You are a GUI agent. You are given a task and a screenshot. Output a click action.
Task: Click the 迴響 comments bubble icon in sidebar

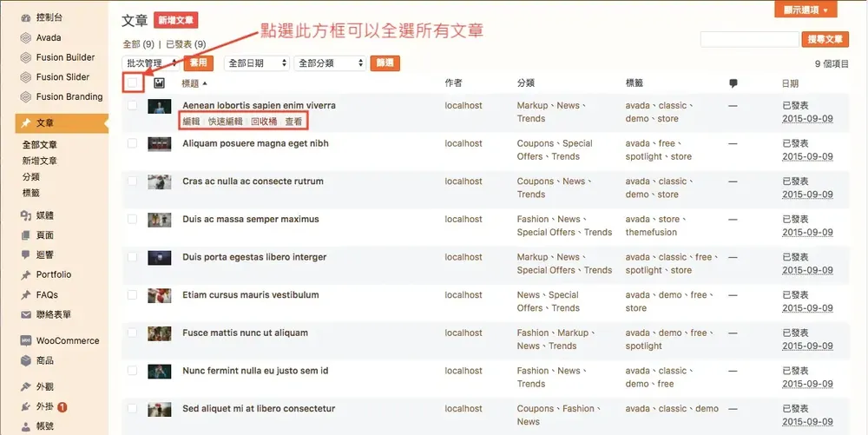25,254
